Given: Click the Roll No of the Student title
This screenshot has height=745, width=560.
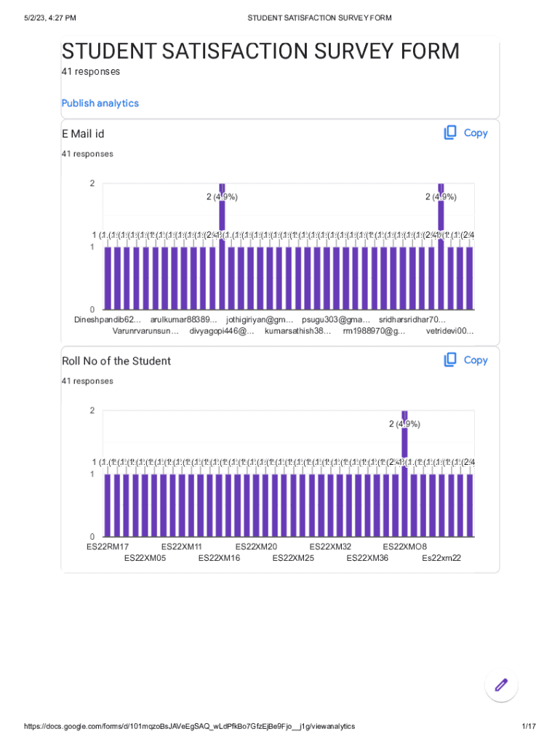Looking at the screenshot, I should pos(116,361).
